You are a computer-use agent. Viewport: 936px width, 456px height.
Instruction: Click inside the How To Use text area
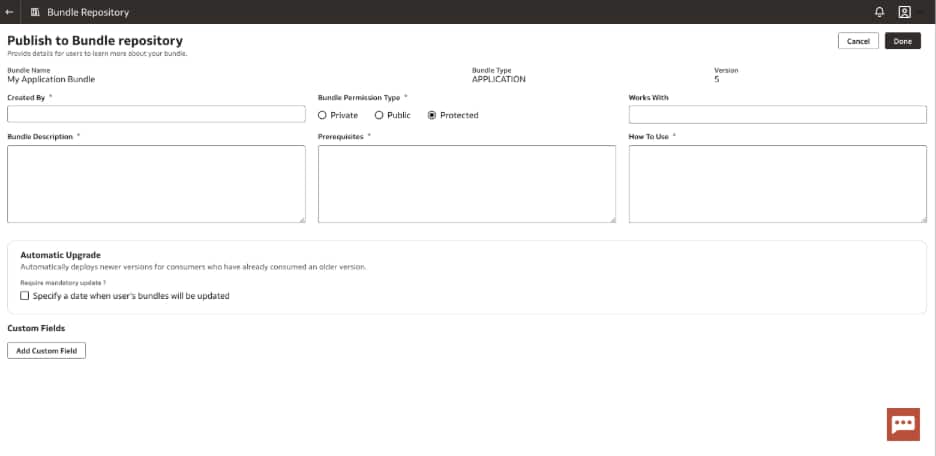[778, 184]
